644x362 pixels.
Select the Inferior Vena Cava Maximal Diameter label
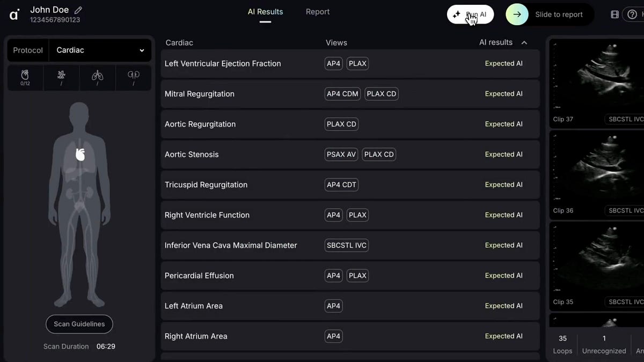click(231, 246)
